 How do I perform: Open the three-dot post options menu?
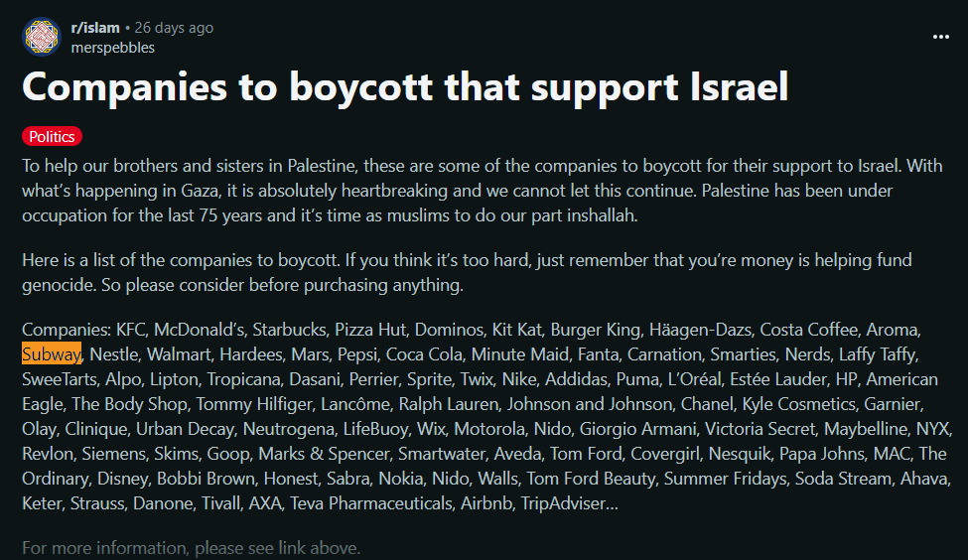click(941, 37)
